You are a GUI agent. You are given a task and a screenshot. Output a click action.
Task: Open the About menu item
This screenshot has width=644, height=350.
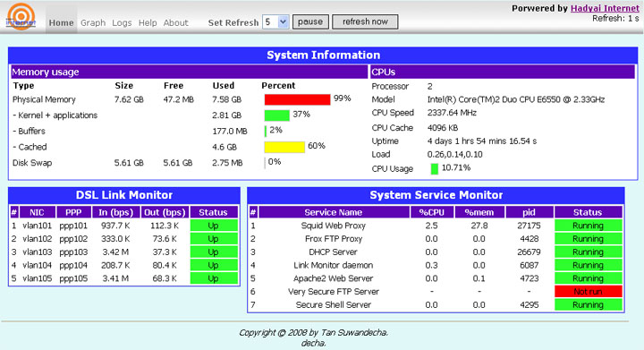point(176,22)
